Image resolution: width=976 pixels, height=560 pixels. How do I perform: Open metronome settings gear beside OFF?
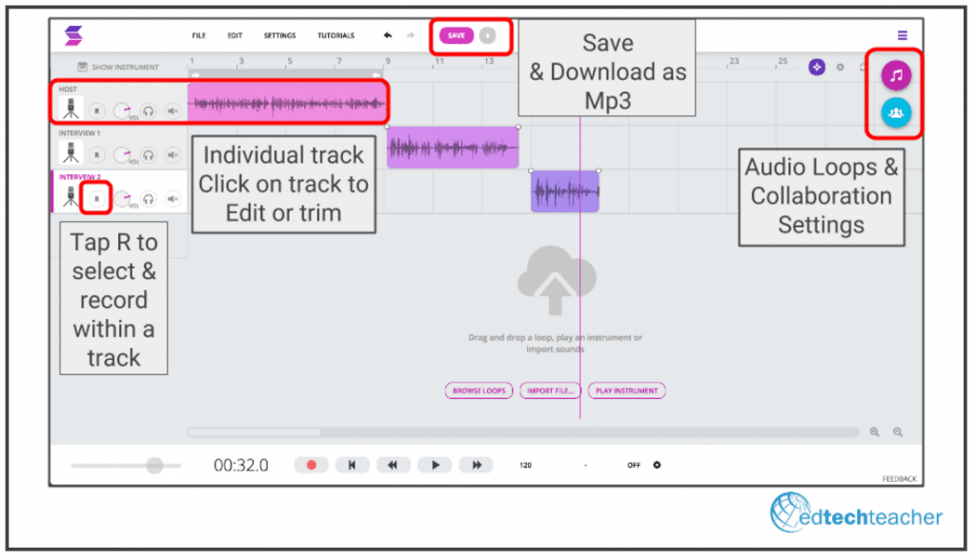(657, 466)
